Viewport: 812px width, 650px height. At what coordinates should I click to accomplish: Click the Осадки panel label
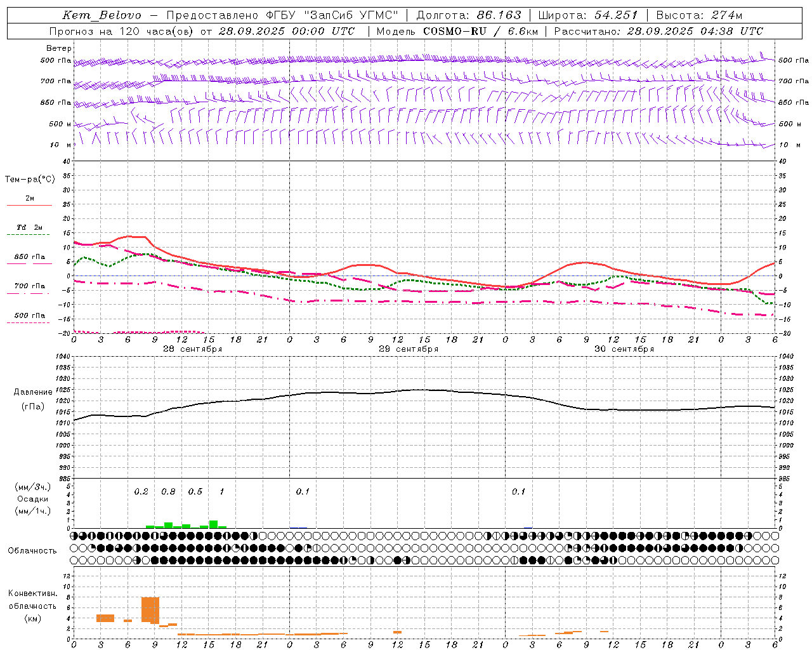point(32,499)
